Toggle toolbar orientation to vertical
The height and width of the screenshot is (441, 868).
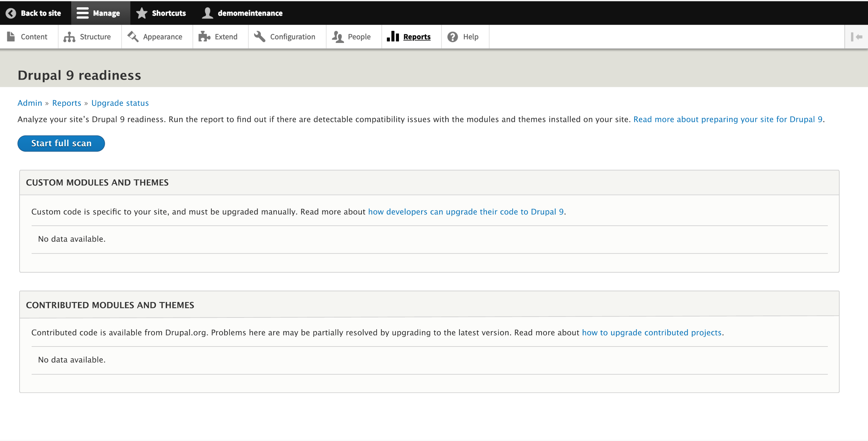coord(856,37)
